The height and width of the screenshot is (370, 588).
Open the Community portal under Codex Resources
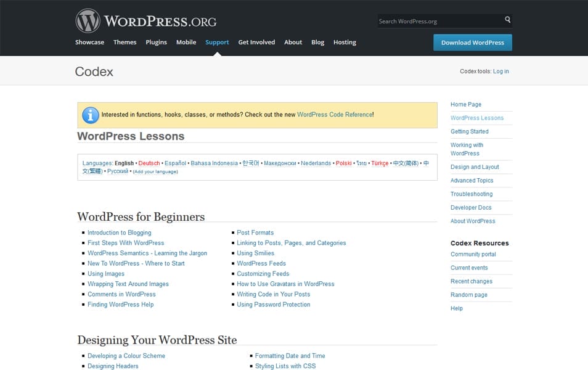click(x=473, y=254)
